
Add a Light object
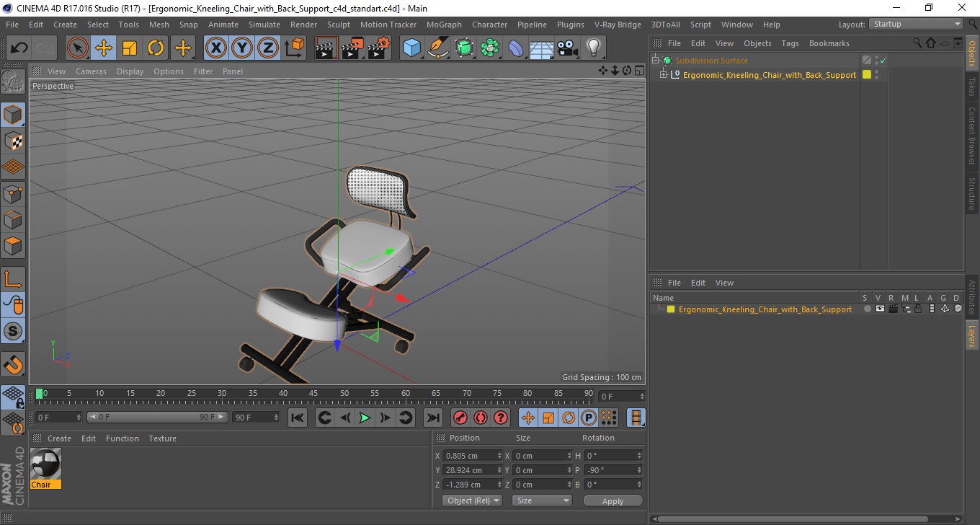594,48
